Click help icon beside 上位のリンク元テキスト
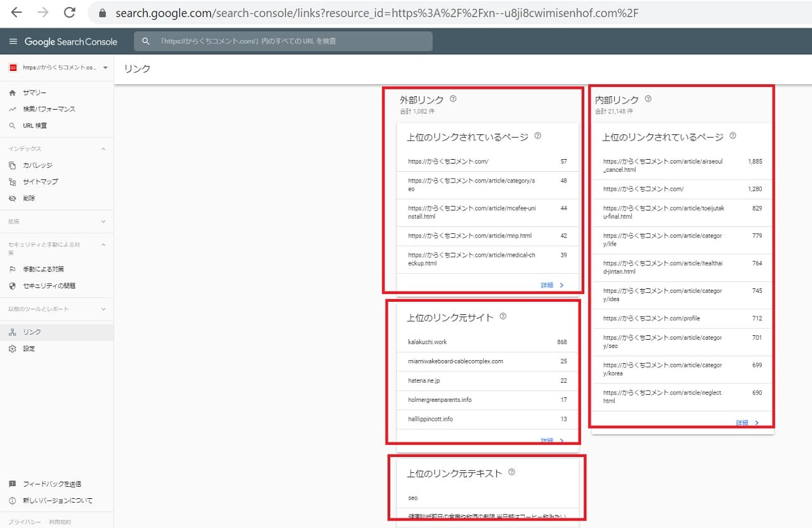 click(x=512, y=472)
